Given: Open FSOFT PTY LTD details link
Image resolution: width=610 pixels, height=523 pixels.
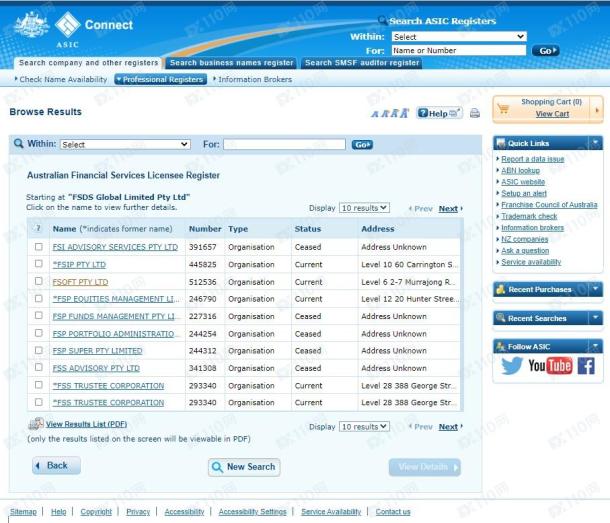Looking at the screenshot, I should (80, 282).
